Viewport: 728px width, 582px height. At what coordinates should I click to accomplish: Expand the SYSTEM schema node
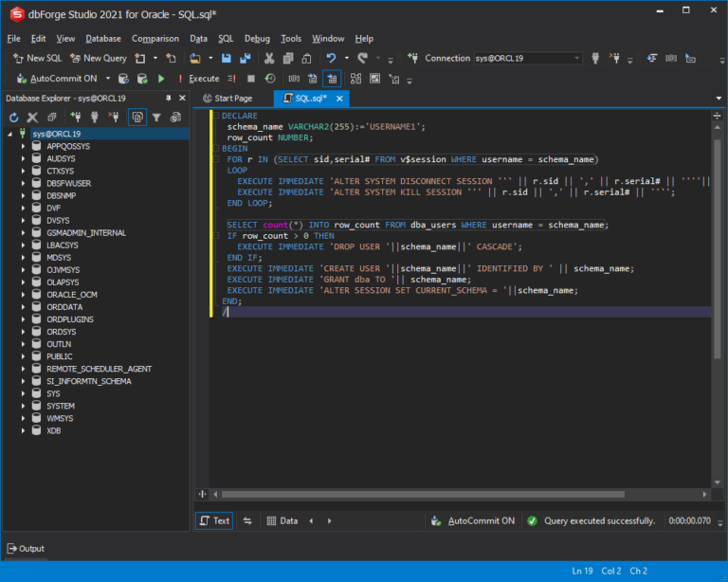(x=24, y=406)
